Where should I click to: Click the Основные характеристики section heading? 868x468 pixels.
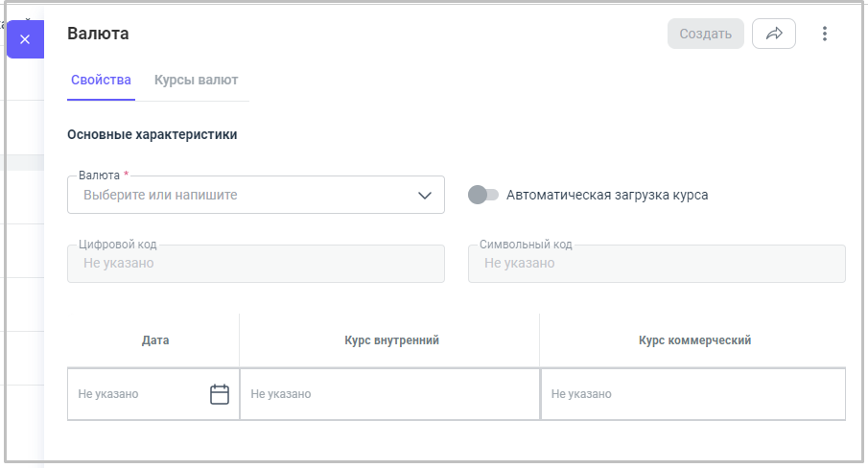(x=152, y=134)
